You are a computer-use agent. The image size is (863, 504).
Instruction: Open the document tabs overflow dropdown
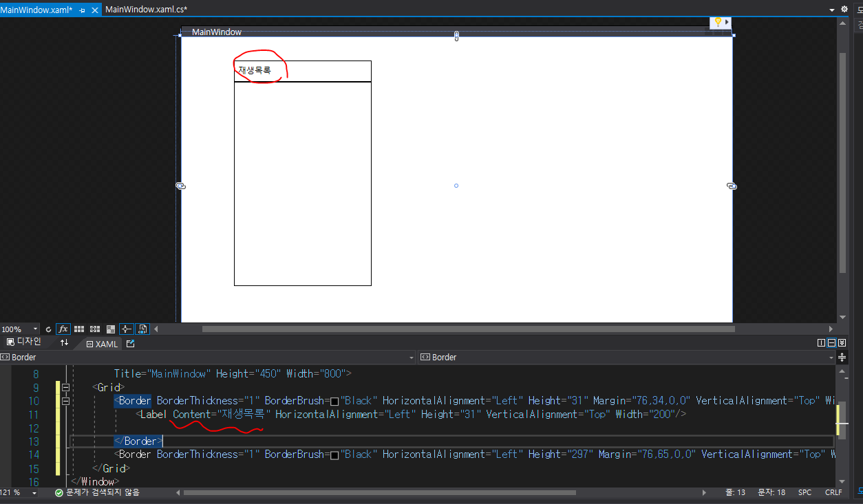tap(832, 10)
